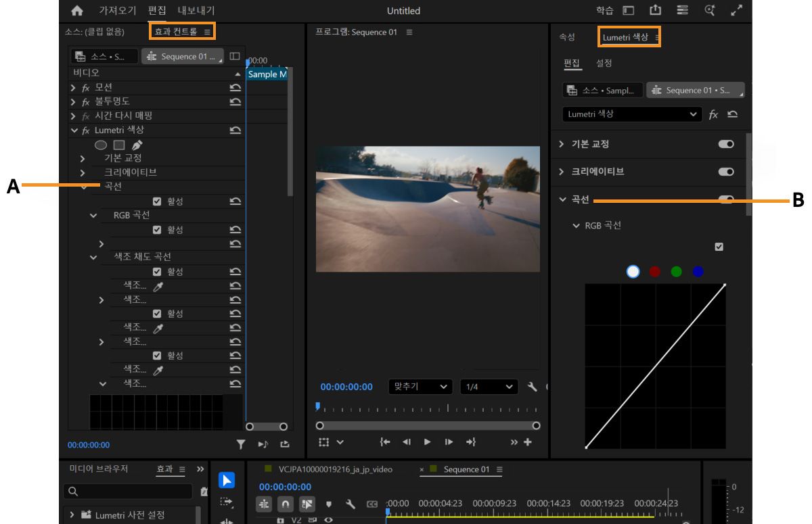Viewport: 812px width, 524px height.
Task: Switch to the 효과 컨트롤 tab
Action: click(175, 31)
